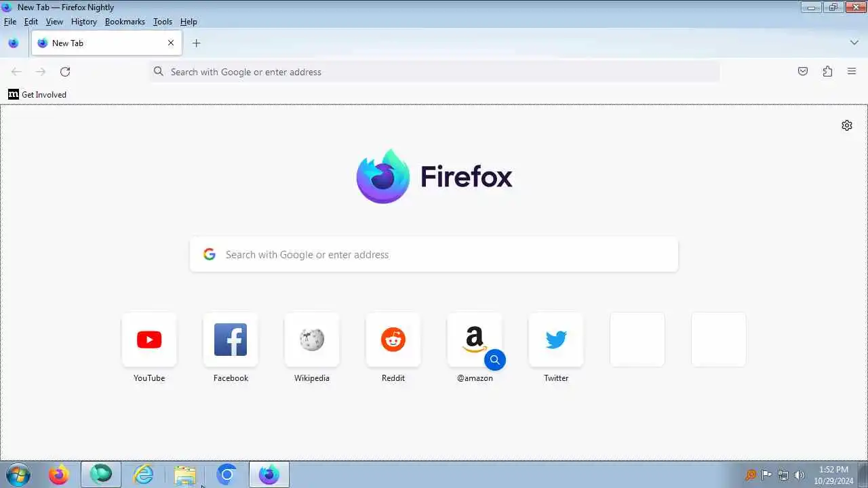Open new tab personalize gear

[847, 125]
